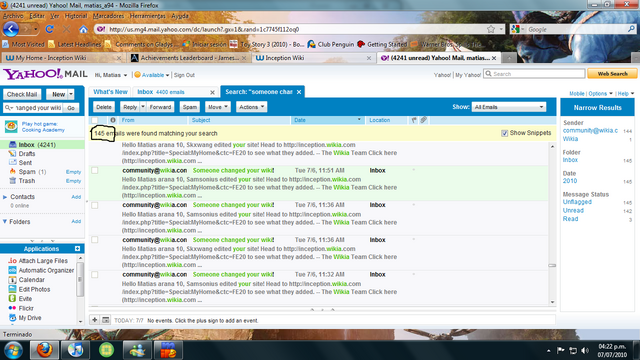Viewport: 640px width, 360px height.
Task: Collapse the Folders section triangle
Action: [5, 222]
